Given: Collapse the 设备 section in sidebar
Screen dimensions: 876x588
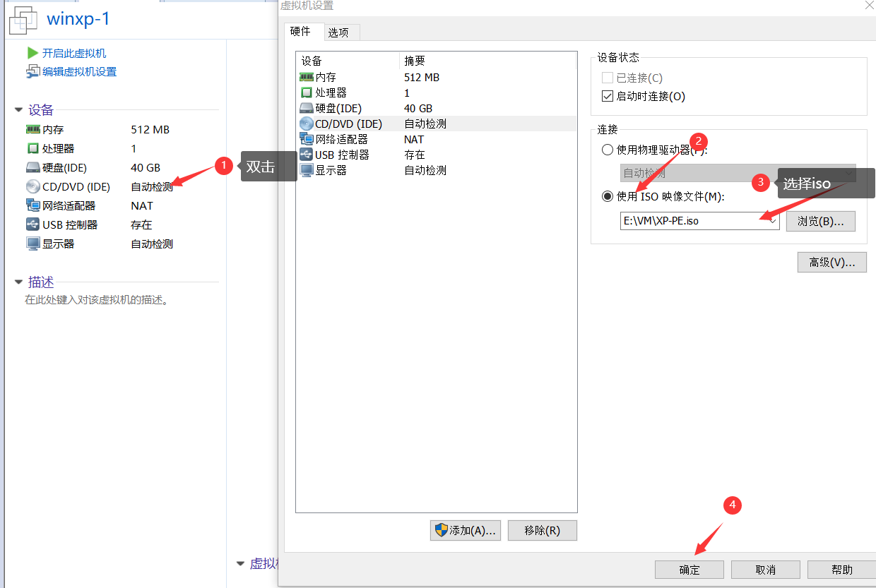Looking at the screenshot, I should pyautogui.click(x=18, y=109).
